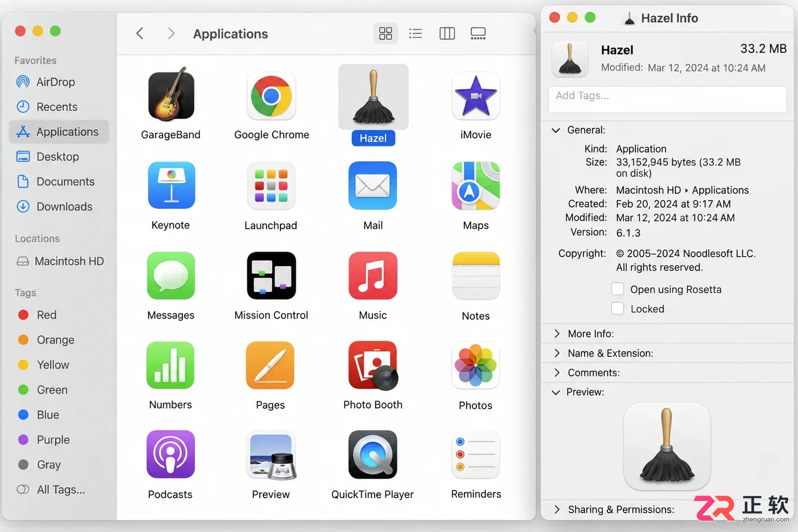
Task: Expand the More Info section
Action: click(x=557, y=334)
